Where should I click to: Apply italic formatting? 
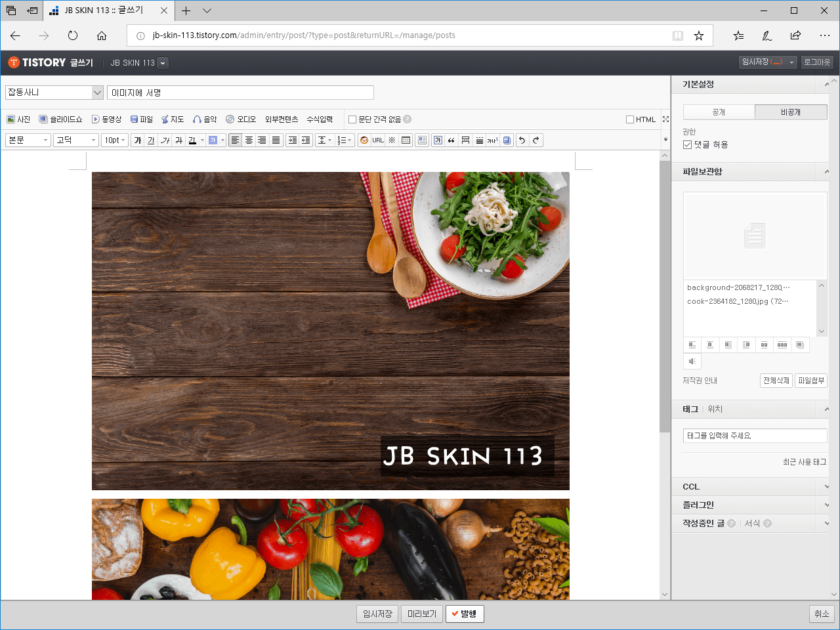click(165, 140)
